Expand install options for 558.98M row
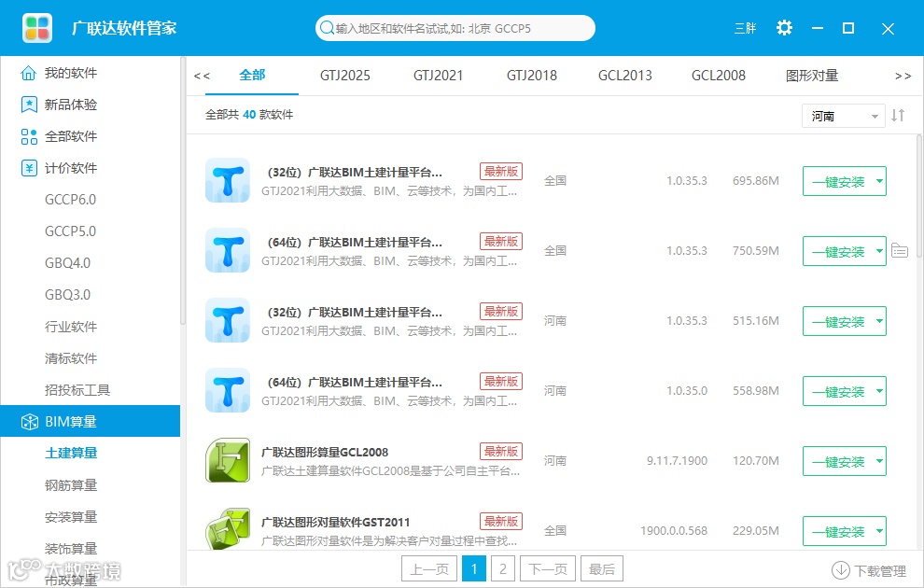Viewport: 924px width, 588px height. 879,391
